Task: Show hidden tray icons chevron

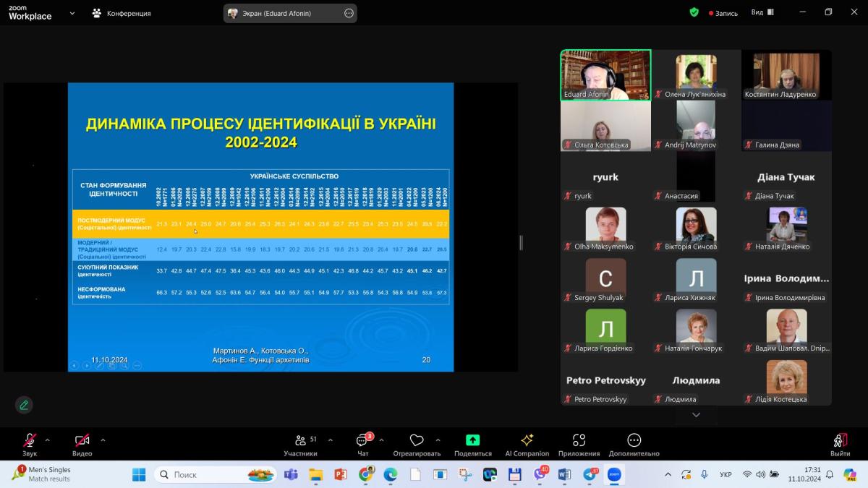Action: pos(668,474)
